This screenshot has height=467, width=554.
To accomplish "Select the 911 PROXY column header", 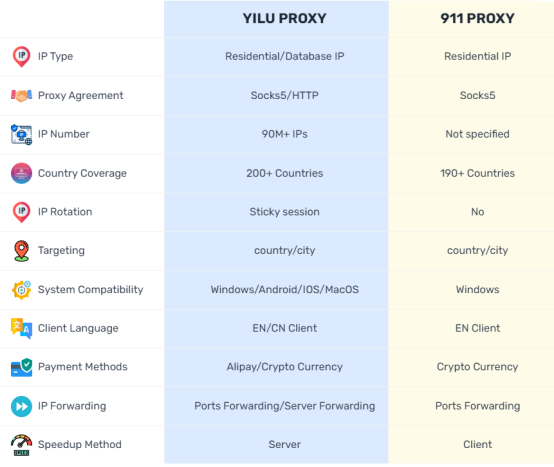I will click(x=477, y=18).
